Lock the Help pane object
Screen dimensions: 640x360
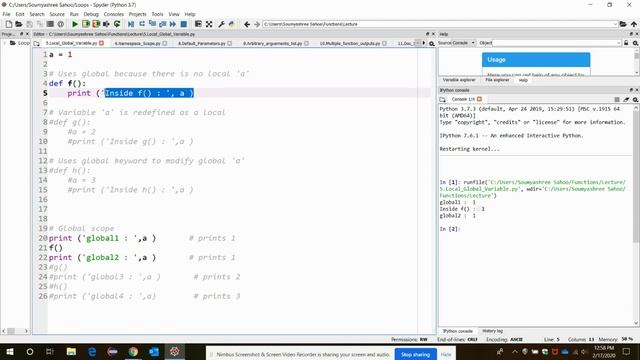click(x=626, y=43)
